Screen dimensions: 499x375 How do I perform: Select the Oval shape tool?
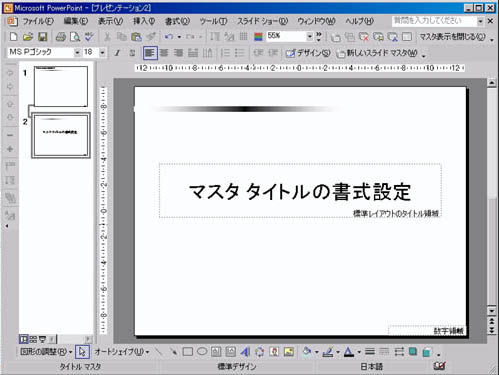click(202, 352)
